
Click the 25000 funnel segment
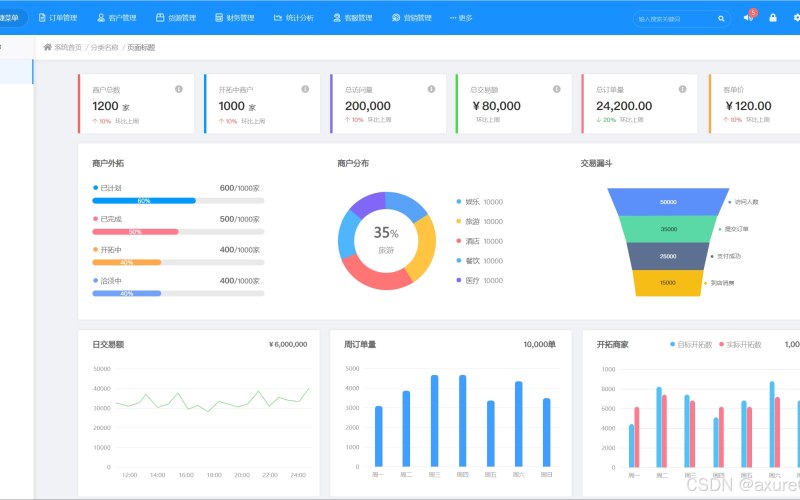(x=668, y=256)
